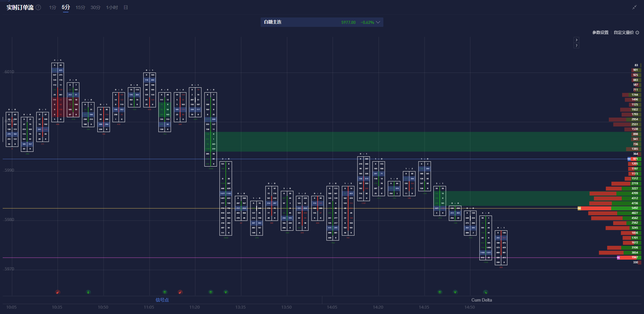Switch to the 1分 timeframe

(53, 7)
